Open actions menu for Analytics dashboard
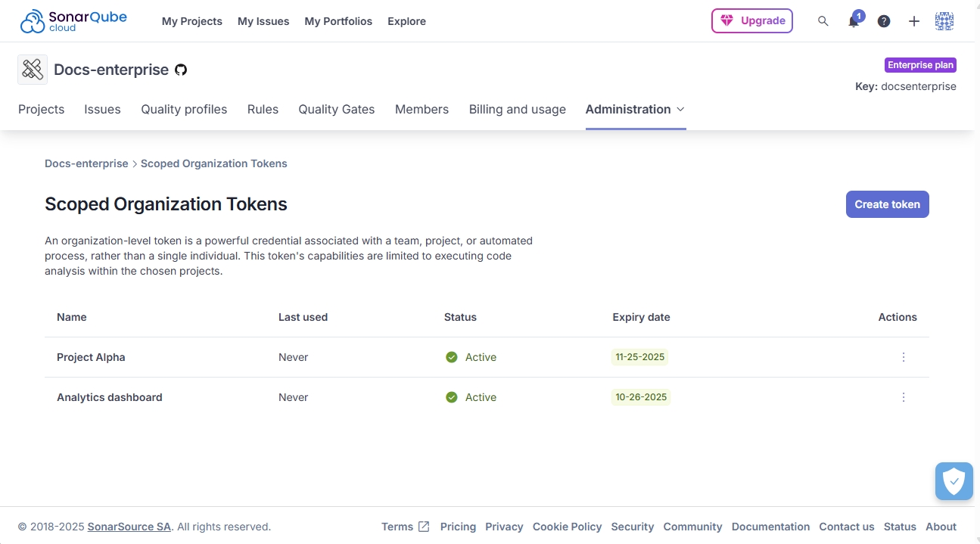This screenshot has height=544, width=980. [x=903, y=397]
